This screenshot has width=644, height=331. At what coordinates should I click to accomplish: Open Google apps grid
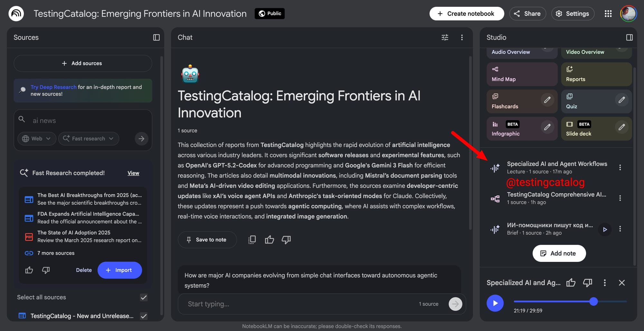[608, 14]
